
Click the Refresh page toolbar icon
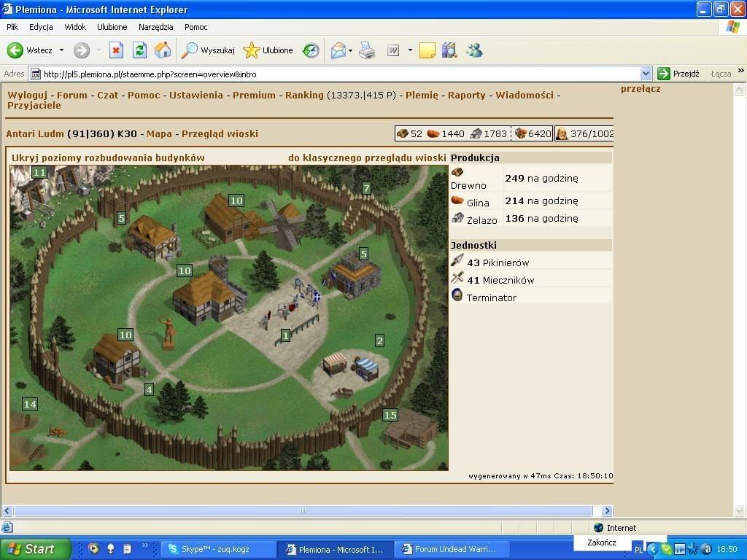click(139, 50)
